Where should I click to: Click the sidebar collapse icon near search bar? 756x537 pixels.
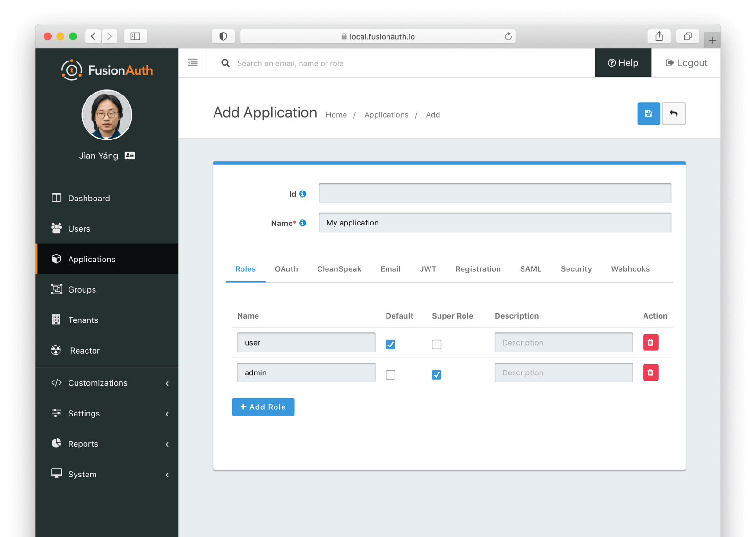click(x=192, y=62)
